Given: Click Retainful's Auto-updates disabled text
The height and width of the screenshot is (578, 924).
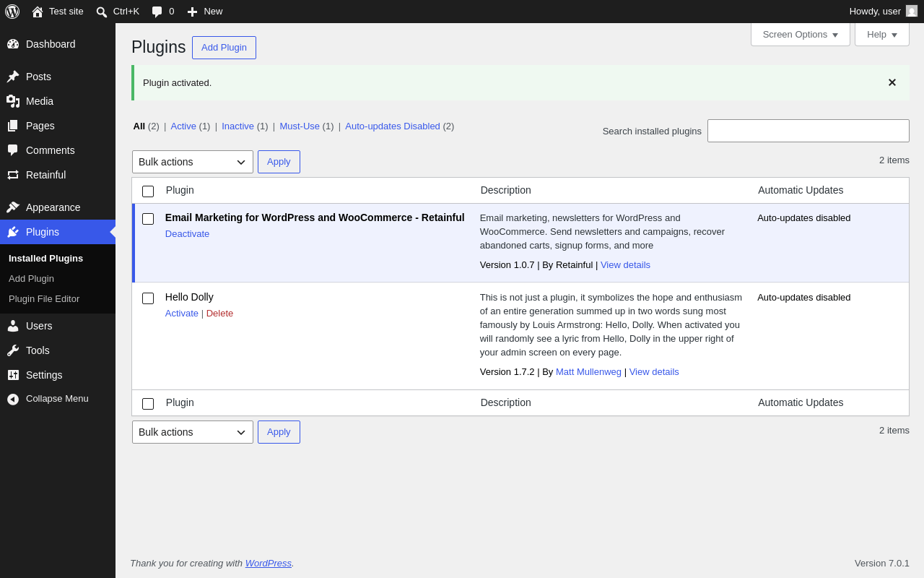Looking at the screenshot, I should coord(804,218).
